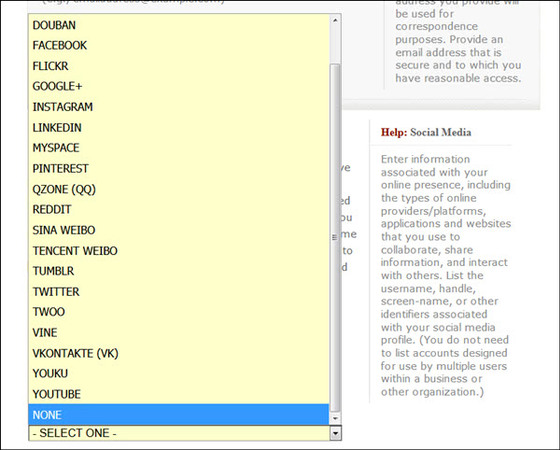560x450 pixels.
Task: Select TWITTER in the list
Action: (x=179, y=292)
